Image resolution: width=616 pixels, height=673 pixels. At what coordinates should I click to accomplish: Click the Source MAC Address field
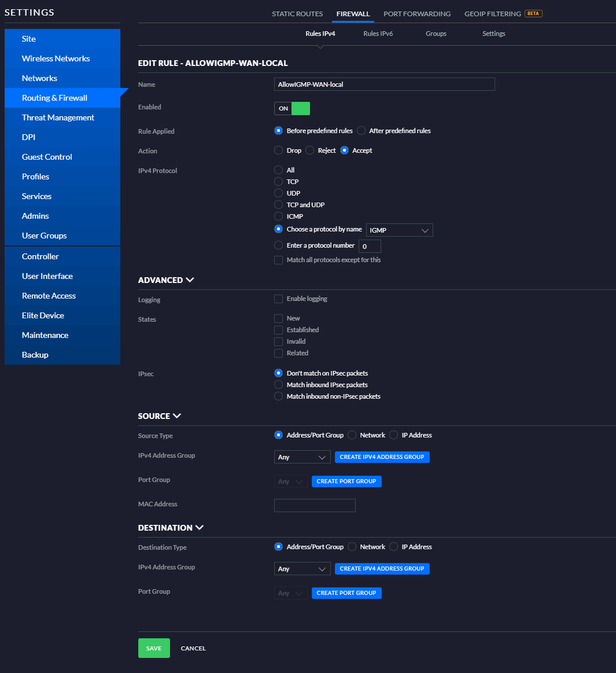click(x=315, y=505)
